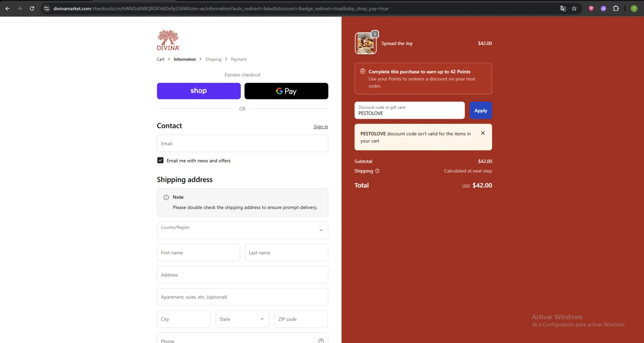Click the Address field
Viewport: 644px width, 343px height.
243,275
